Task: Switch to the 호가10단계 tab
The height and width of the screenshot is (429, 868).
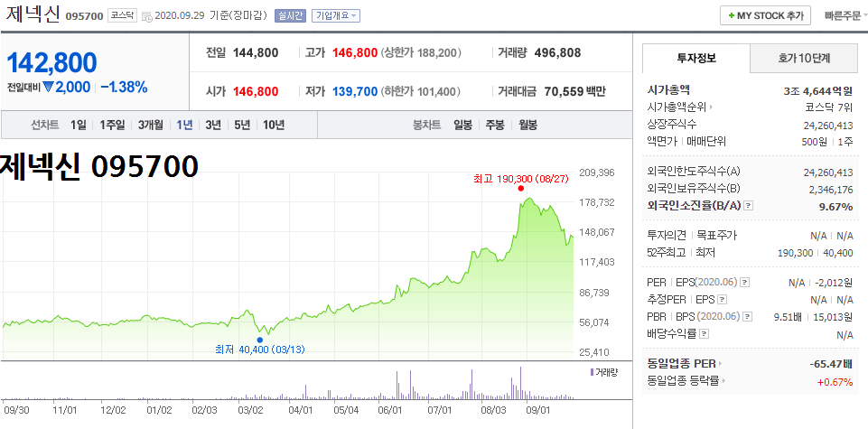Action: pyautogui.click(x=803, y=58)
